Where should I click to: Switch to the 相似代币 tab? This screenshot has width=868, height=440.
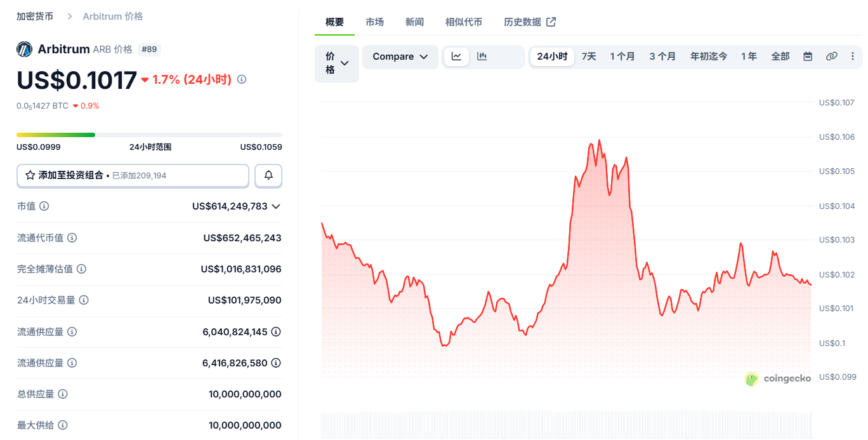coord(464,22)
